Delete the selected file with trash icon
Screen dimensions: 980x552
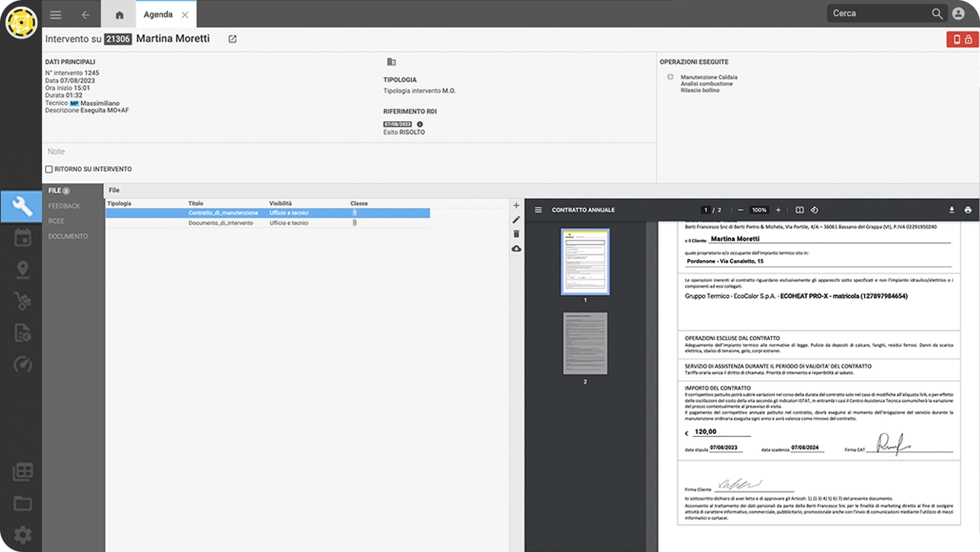pos(516,234)
